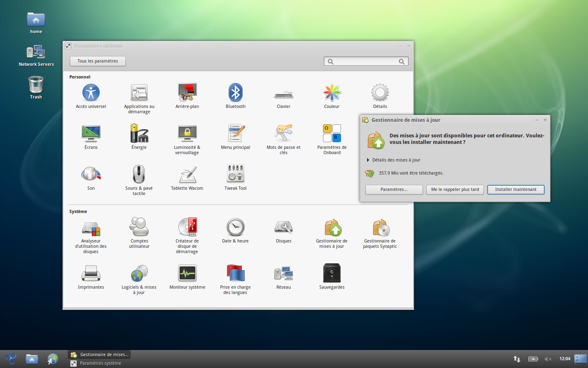Open Mots de passe et clés
Image resolution: width=588 pixels, height=368 pixels.
(284, 140)
